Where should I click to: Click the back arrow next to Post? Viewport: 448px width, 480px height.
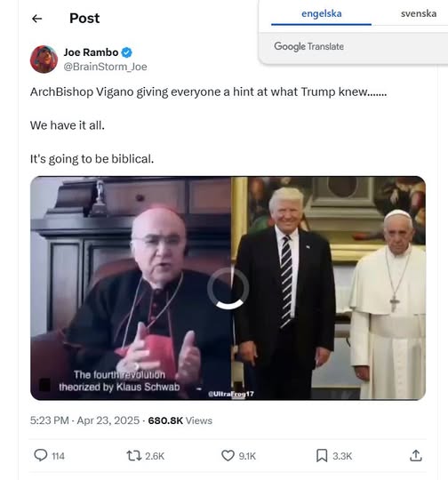click(37, 19)
